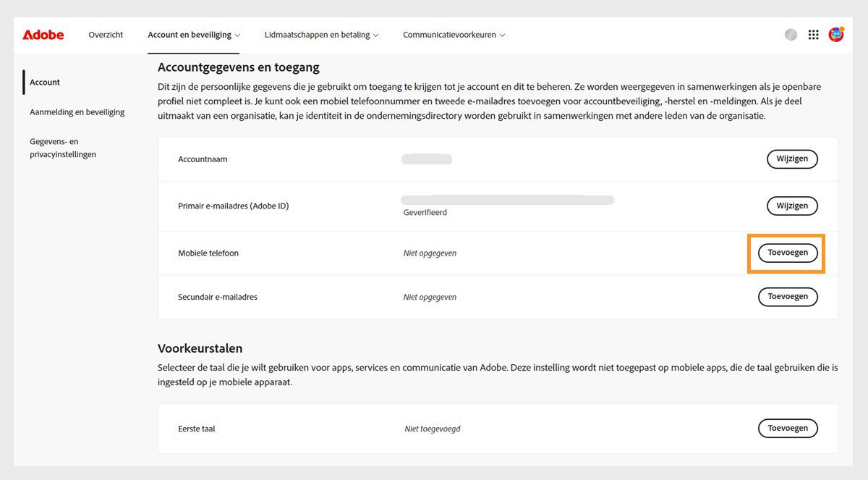Image resolution: width=868 pixels, height=480 pixels.
Task: Expand the Account en beveiliging dropdown
Action: pos(193,34)
